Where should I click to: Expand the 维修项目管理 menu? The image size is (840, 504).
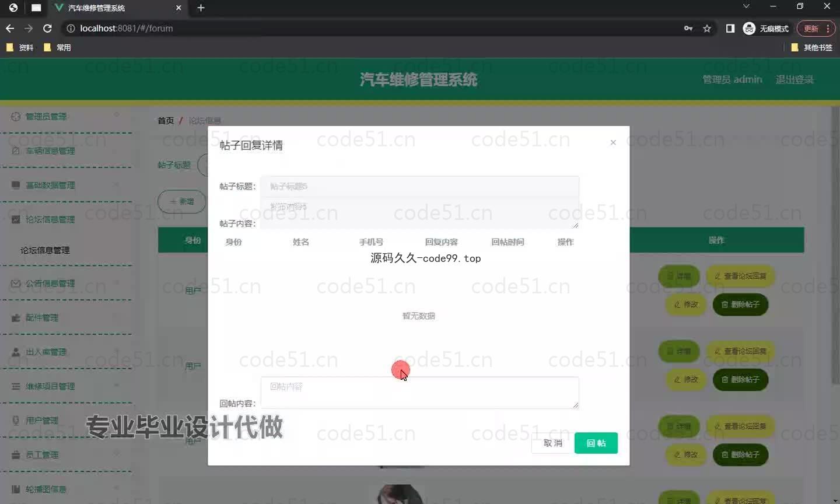pos(66,386)
